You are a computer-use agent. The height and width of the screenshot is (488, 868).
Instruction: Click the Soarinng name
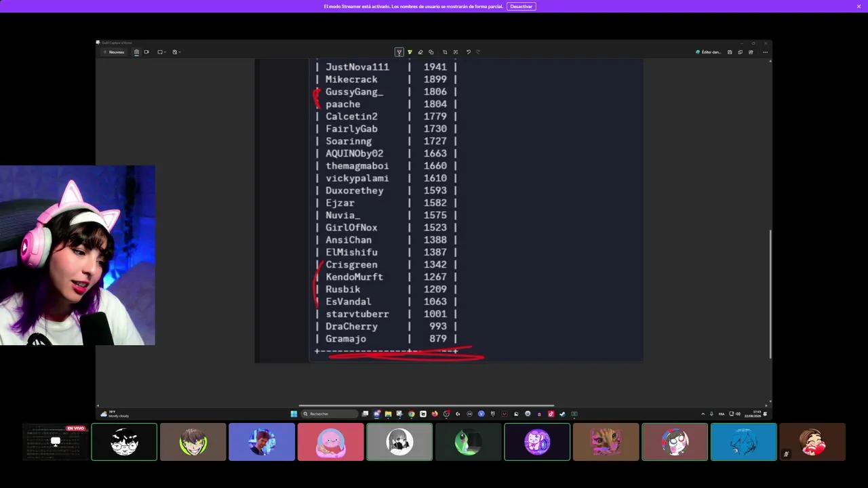349,141
